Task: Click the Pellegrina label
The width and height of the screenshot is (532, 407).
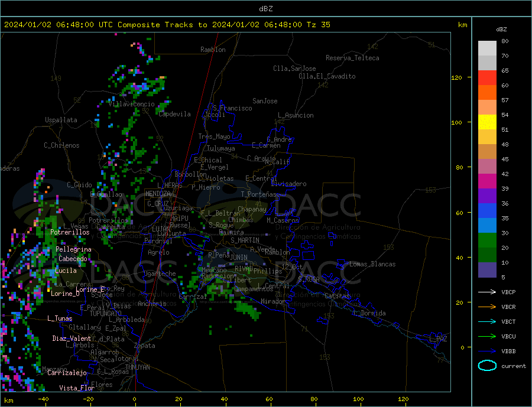Action: coord(74,250)
